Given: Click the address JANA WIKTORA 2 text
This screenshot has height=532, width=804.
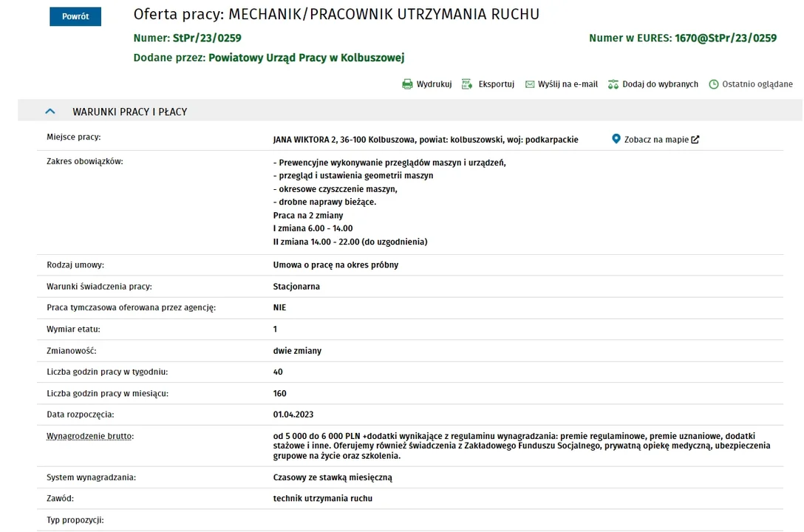Looking at the screenshot, I should coord(305,140).
